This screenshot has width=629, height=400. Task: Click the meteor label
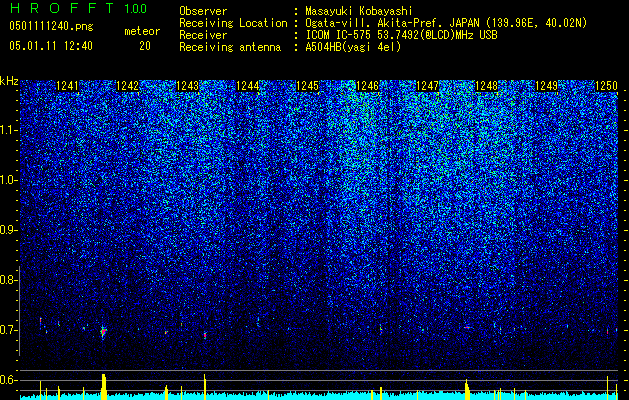coord(142,31)
